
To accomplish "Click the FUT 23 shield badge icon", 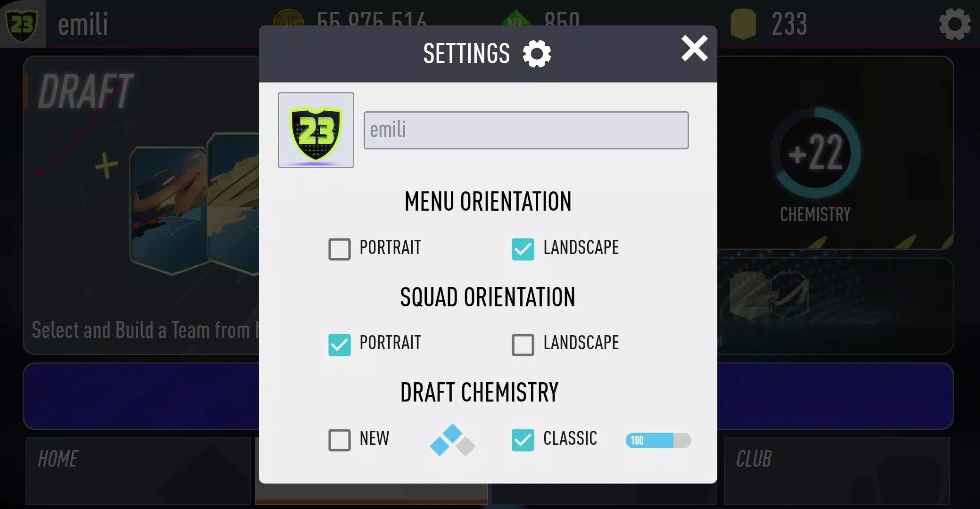I will tap(315, 130).
